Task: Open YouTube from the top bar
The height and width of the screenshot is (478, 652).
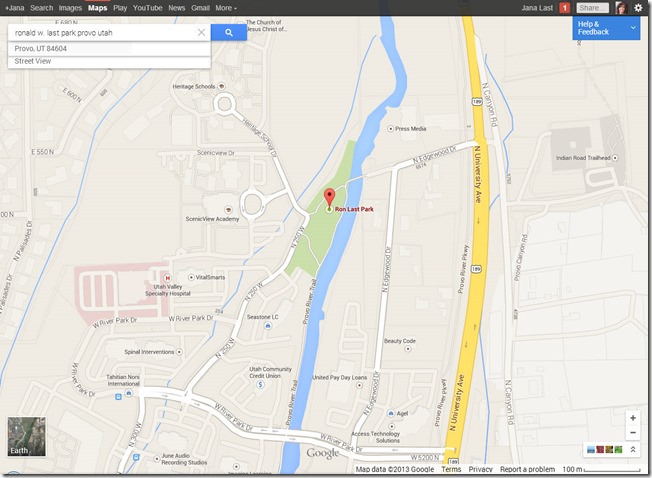Action: (148, 8)
